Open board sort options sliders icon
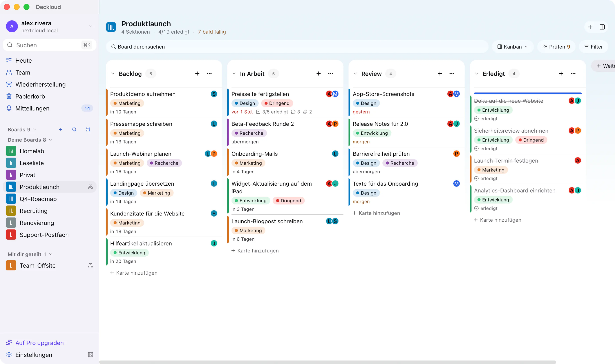 pos(88,130)
